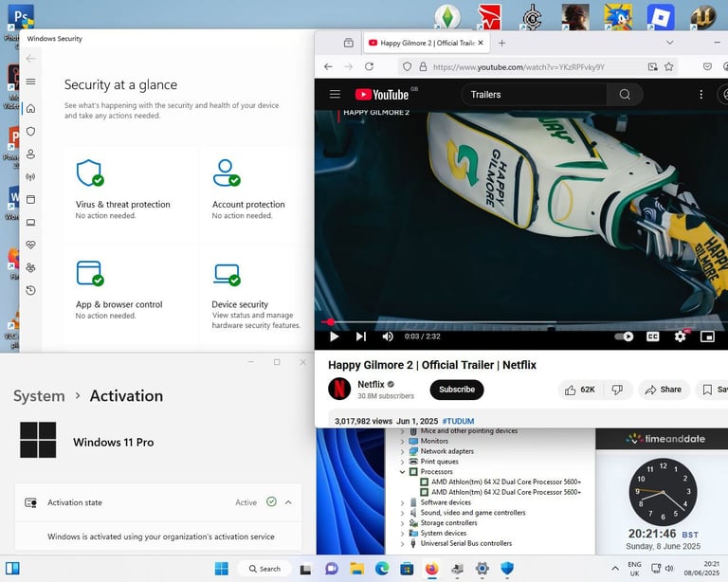
Task: Toggle closed captions CC
Action: [653, 336]
